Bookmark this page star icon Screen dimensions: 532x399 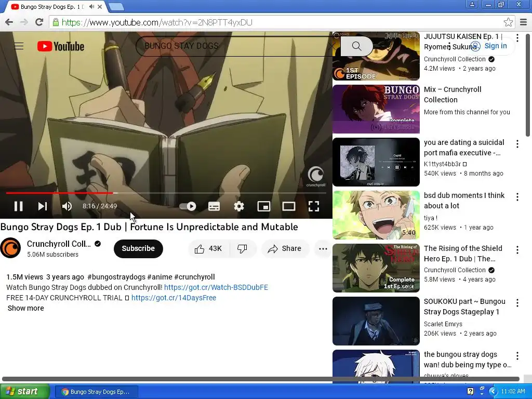pyautogui.click(x=508, y=22)
